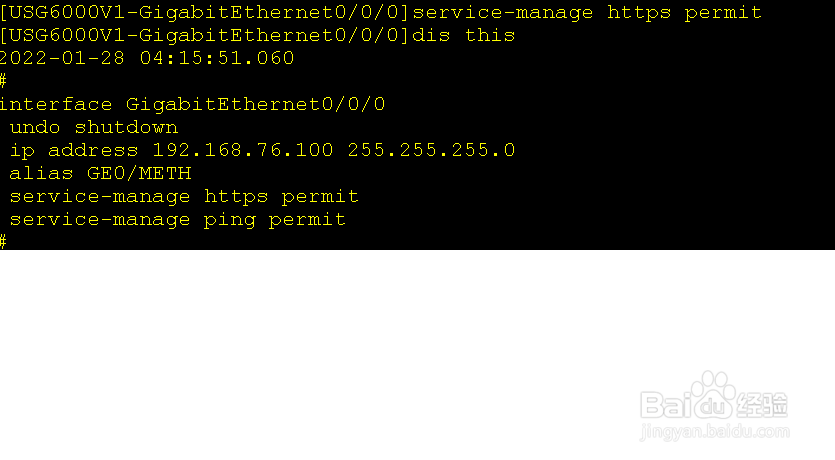This screenshot has height=460, width=835.
Task: Click the first '#' separator line
Action: (3, 81)
